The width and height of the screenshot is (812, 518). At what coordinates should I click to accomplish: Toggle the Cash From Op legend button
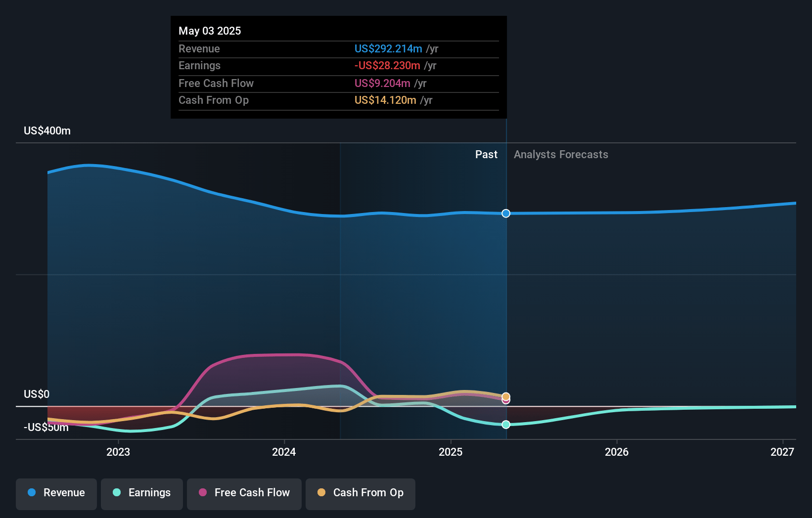pyautogui.click(x=361, y=494)
